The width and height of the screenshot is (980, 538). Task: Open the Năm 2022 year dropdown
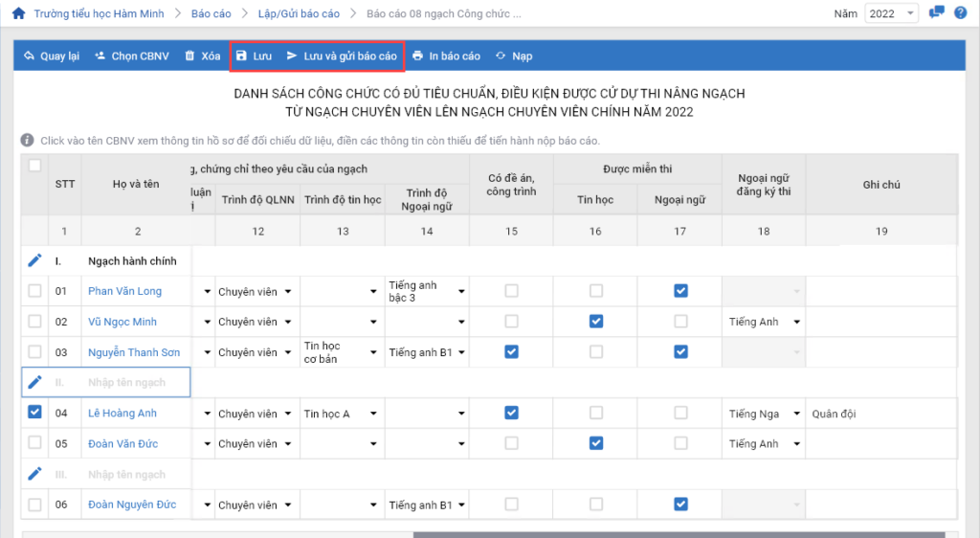891,13
